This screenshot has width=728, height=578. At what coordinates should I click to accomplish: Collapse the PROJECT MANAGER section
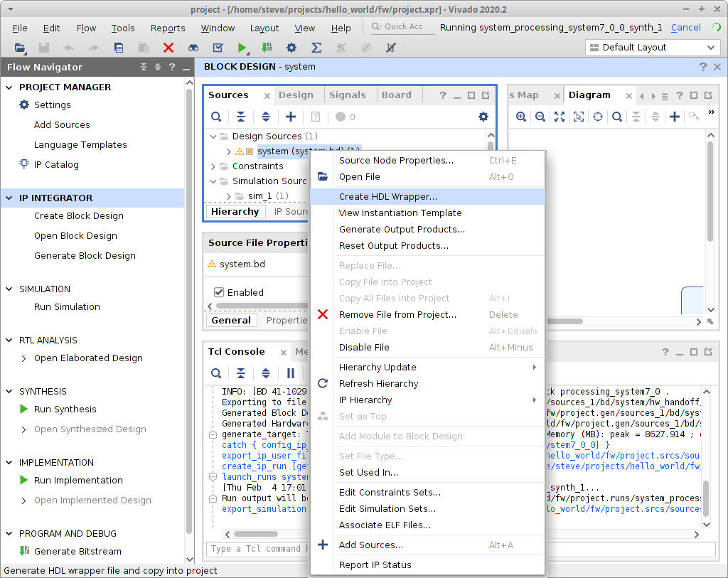pos(10,87)
